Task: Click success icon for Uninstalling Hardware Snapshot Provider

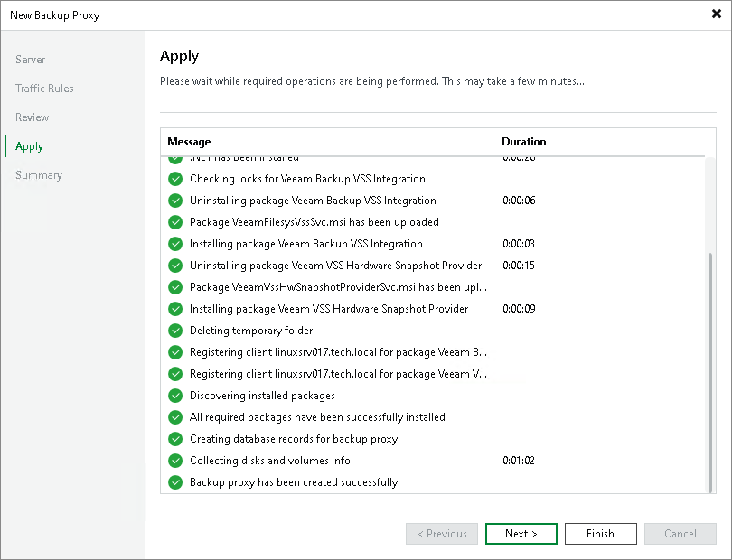Action: 175,266
